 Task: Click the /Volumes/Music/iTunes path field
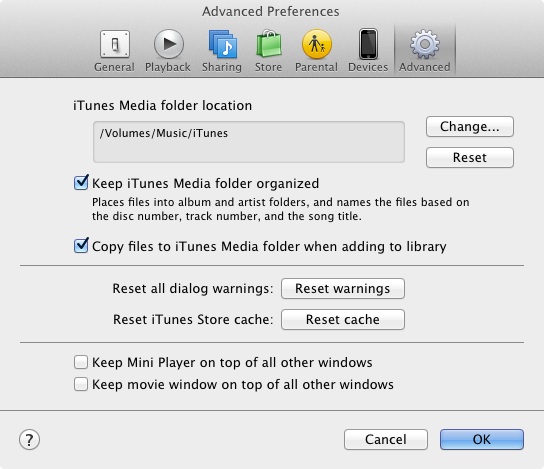tap(249, 142)
